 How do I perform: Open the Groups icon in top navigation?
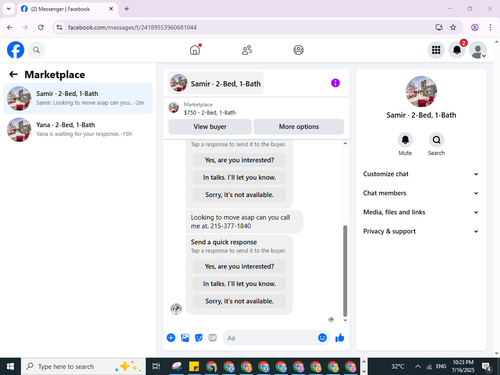tap(298, 50)
